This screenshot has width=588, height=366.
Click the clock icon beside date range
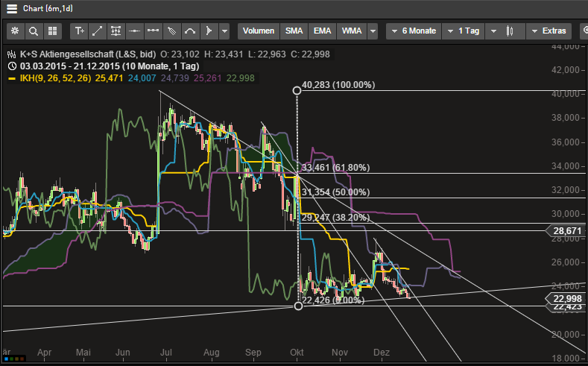click(12, 66)
